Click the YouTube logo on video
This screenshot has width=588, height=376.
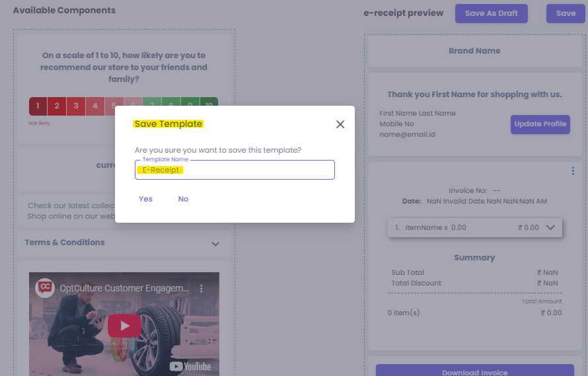pos(190,366)
